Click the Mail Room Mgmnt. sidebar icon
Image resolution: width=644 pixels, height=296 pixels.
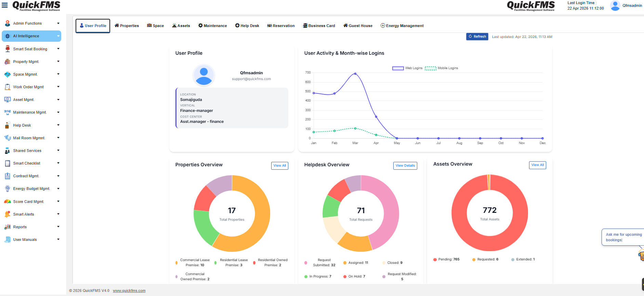click(x=8, y=138)
